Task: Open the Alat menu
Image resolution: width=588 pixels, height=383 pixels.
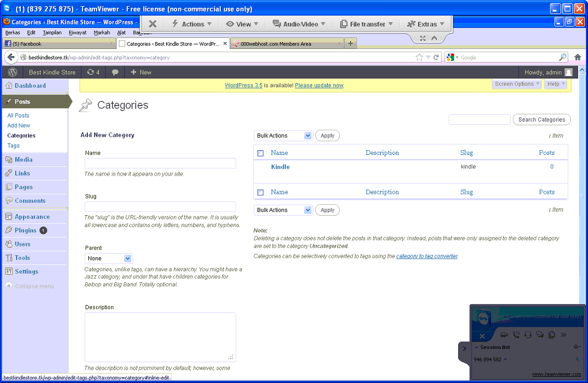Action: pos(122,33)
